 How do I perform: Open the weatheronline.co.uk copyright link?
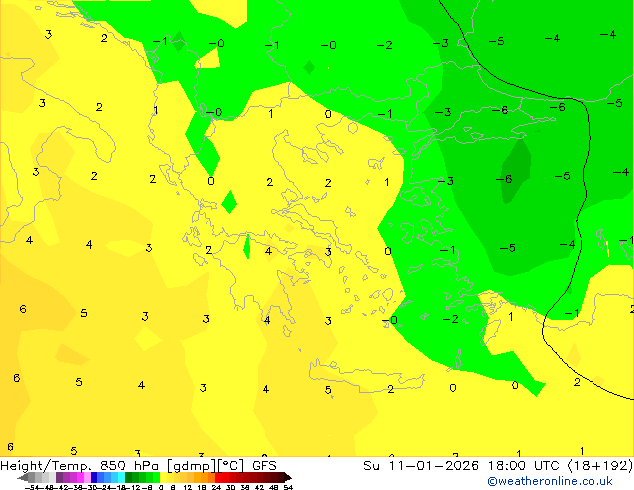point(549,481)
